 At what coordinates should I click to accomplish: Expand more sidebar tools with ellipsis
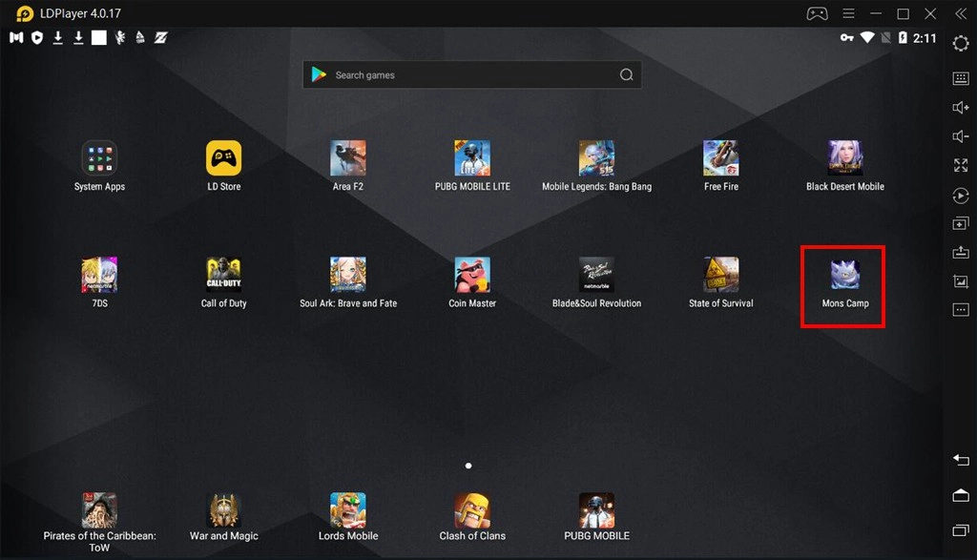(961, 310)
